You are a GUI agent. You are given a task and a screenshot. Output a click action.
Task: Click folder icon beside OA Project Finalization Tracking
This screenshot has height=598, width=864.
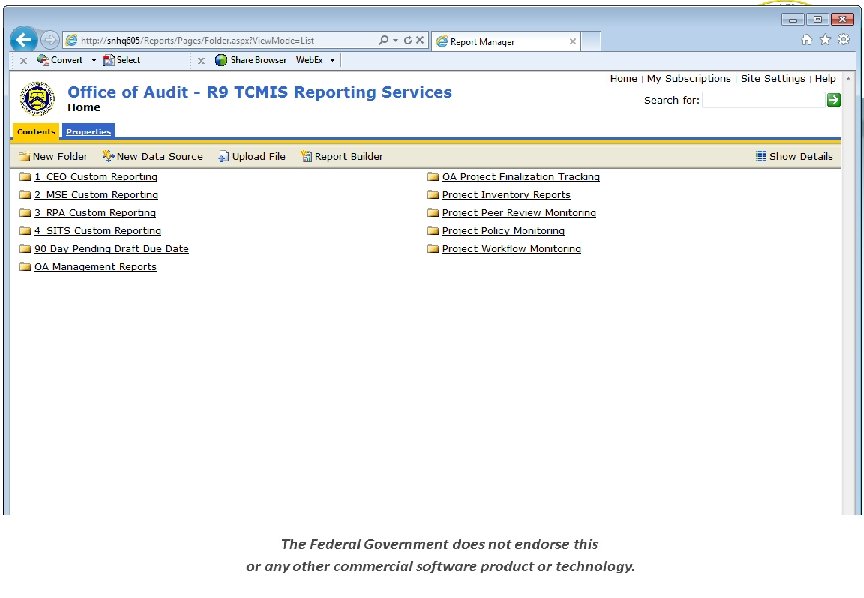click(433, 177)
